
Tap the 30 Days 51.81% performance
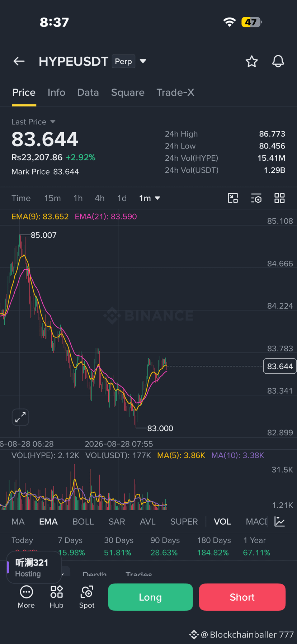(118, 546)
